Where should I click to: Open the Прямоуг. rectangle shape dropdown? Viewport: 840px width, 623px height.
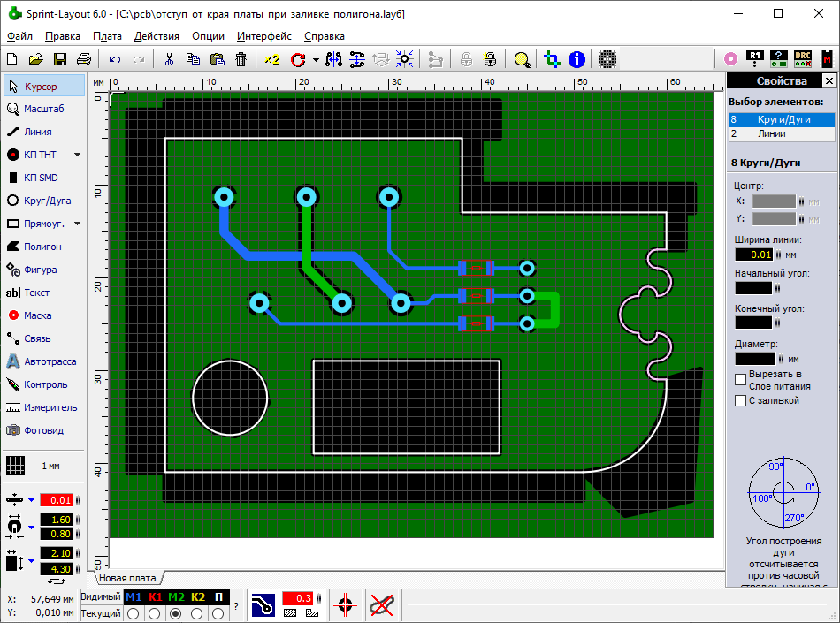tap(77, 224)
